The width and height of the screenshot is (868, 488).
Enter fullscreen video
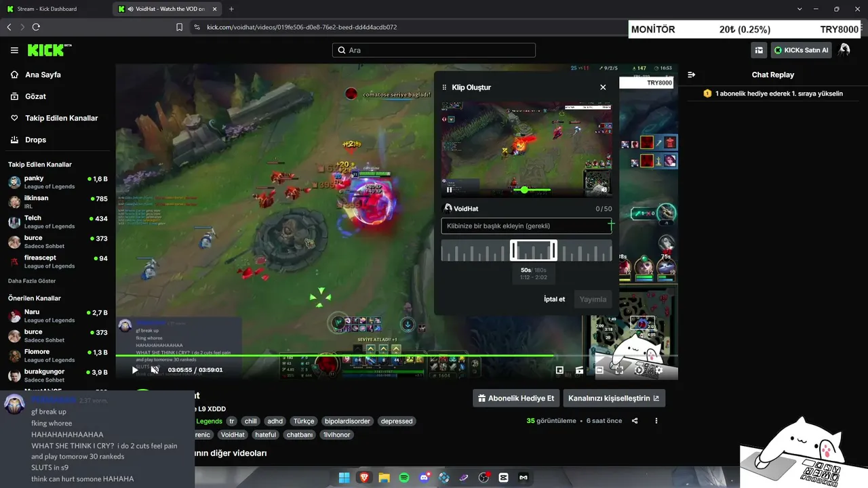click(x=619, y=370)
